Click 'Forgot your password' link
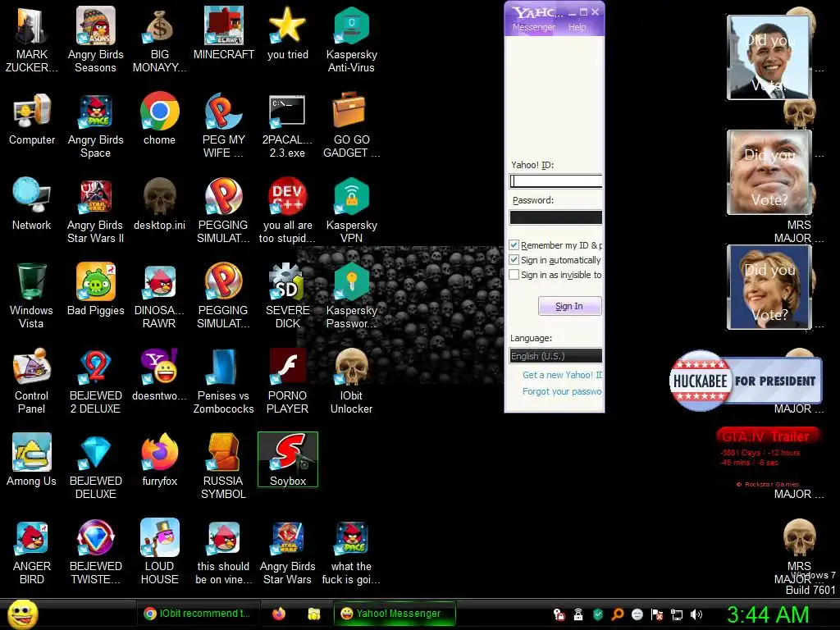Viewport: 840px width, 630px height. pyautogui.click(x=563, y=391)
